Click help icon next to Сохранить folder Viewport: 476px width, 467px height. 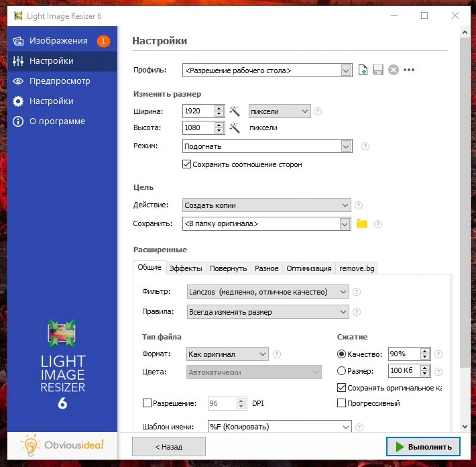click(x=378, y=224)
